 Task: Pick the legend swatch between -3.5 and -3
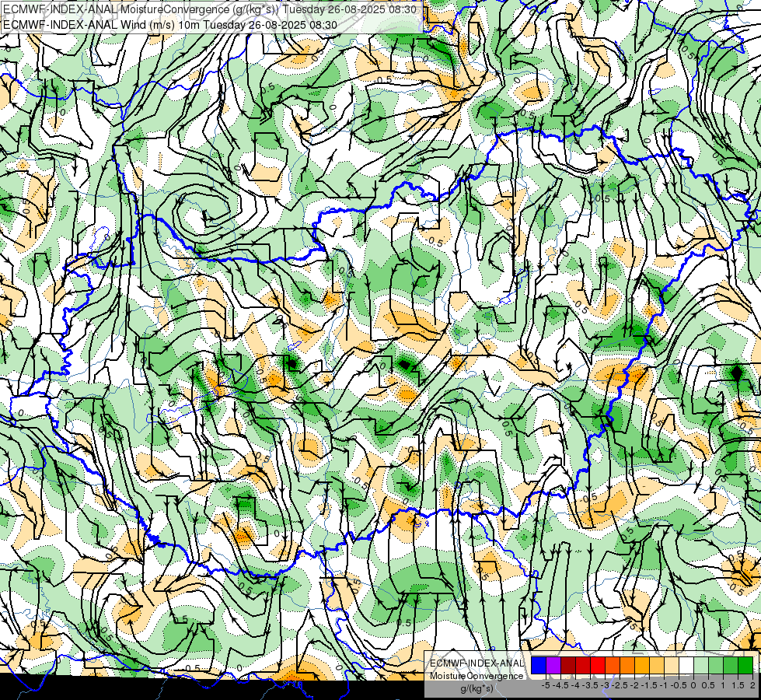pyautogui.click(x=598, y=665)
